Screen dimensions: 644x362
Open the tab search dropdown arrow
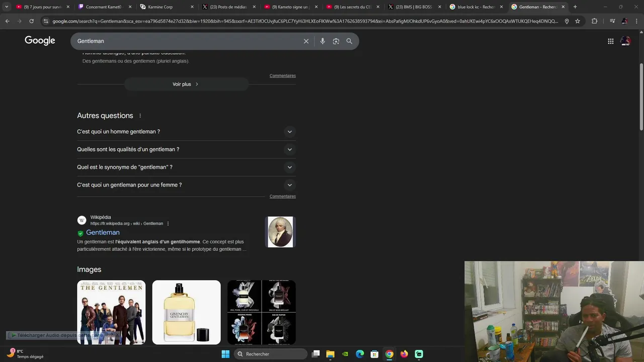[7, 7]
